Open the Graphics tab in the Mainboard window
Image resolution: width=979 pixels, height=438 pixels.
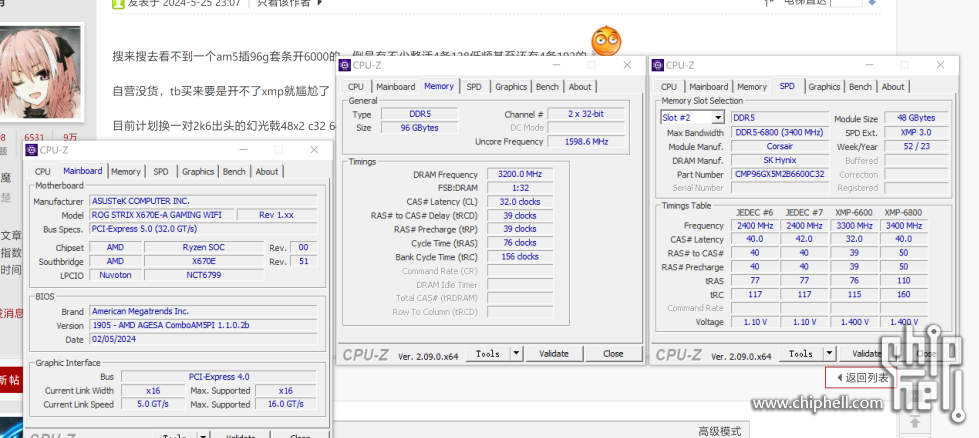coord(198,172)
